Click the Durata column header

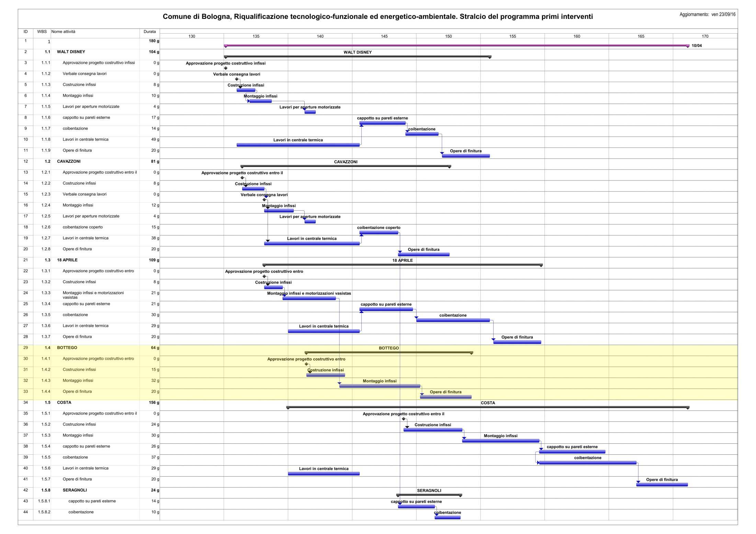149,32
